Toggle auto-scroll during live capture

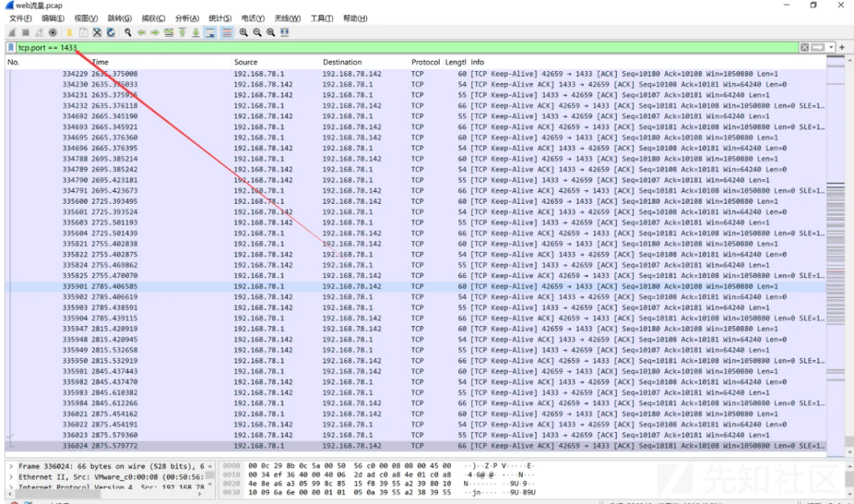point(210,32)
